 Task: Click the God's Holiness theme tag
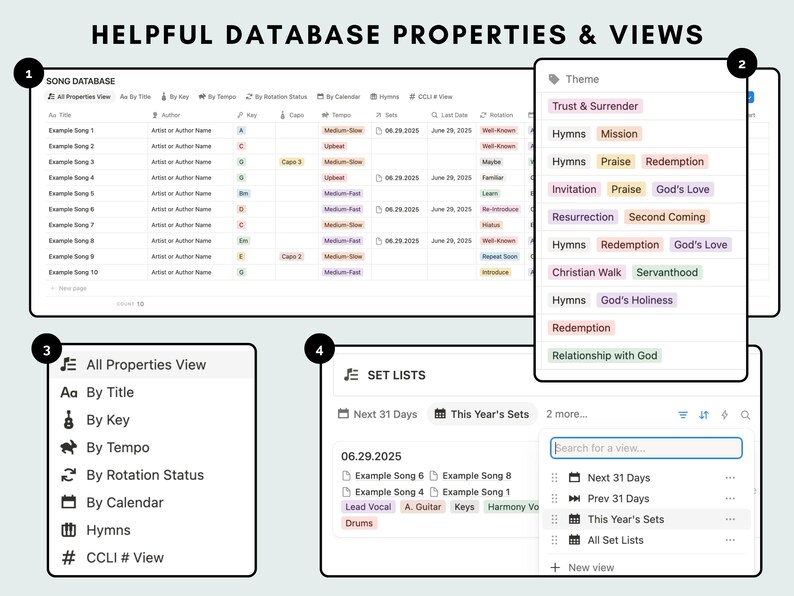(637, 300)
